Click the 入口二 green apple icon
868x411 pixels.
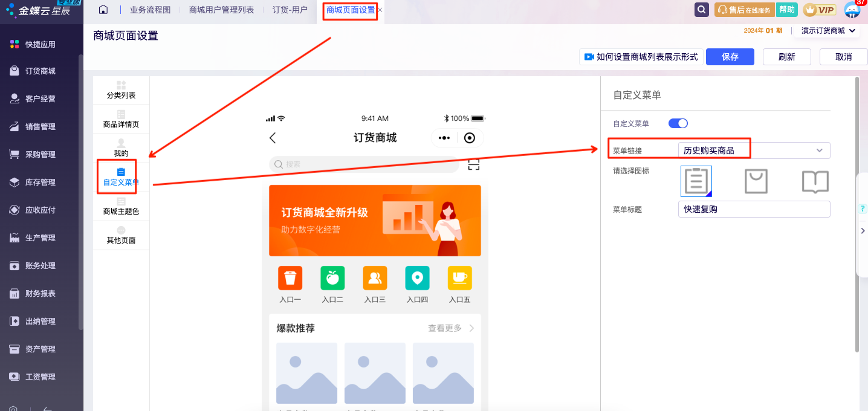click(332, 278)
